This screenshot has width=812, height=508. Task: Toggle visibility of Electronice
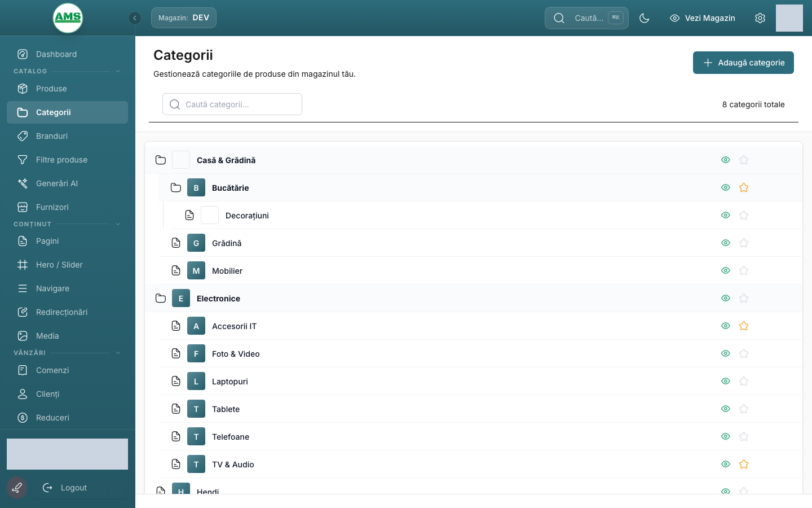(x=726, y=299)
